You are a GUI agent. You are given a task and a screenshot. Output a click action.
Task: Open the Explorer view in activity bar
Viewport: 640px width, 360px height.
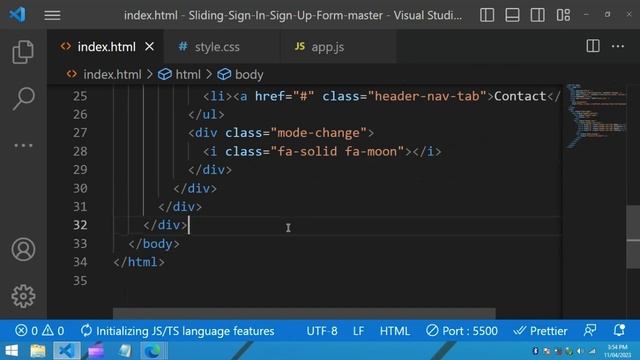[x=23, y=52]
